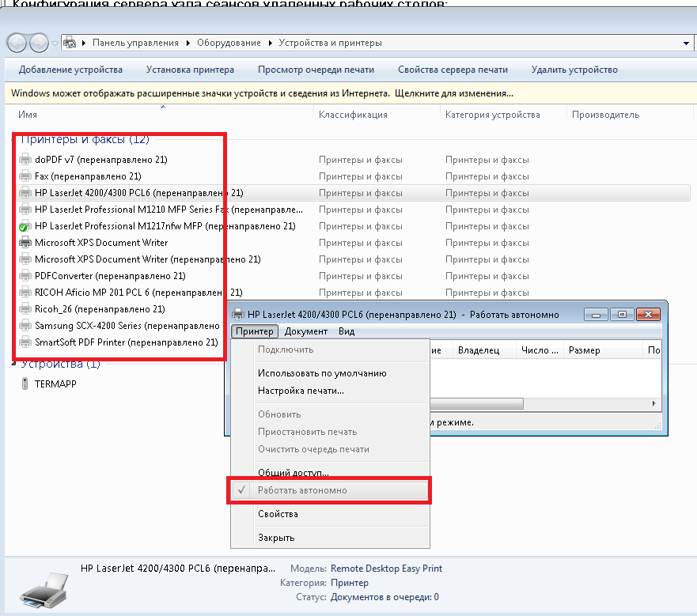Click the queue window horizontal scrollbar thumb
This screenshot has height=616, width=697.
point(476,403)
